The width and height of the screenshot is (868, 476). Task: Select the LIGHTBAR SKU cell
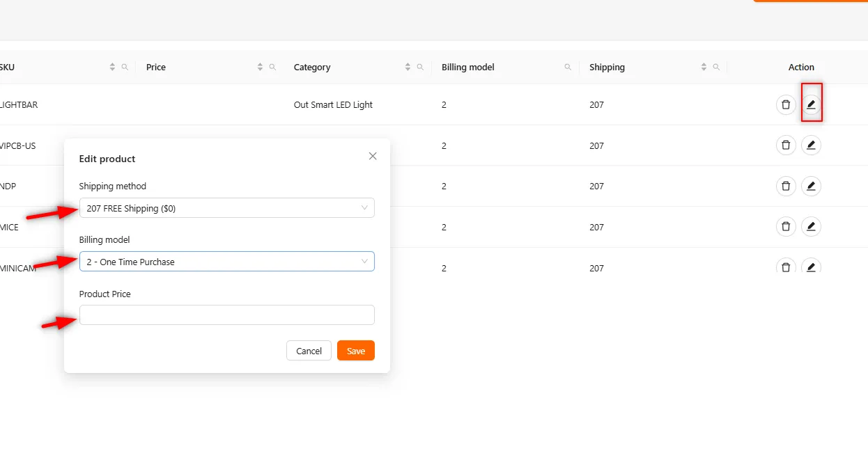(19, 104)
